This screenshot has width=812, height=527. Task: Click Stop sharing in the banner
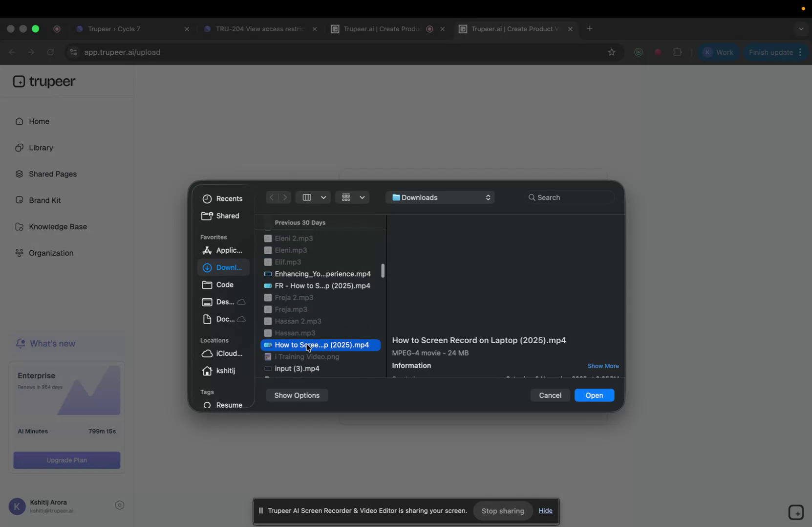coord(503,511)
